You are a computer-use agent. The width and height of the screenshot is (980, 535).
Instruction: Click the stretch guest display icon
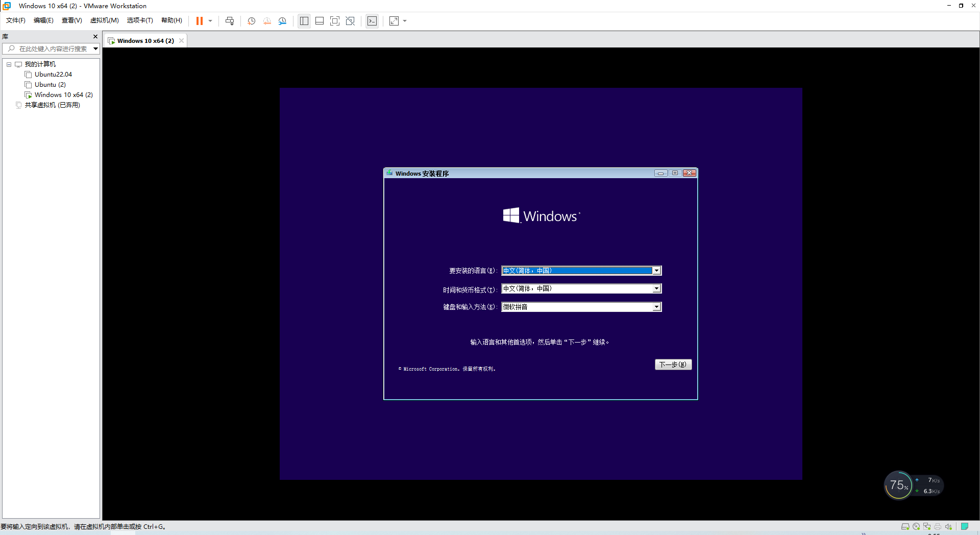point(394,21)
